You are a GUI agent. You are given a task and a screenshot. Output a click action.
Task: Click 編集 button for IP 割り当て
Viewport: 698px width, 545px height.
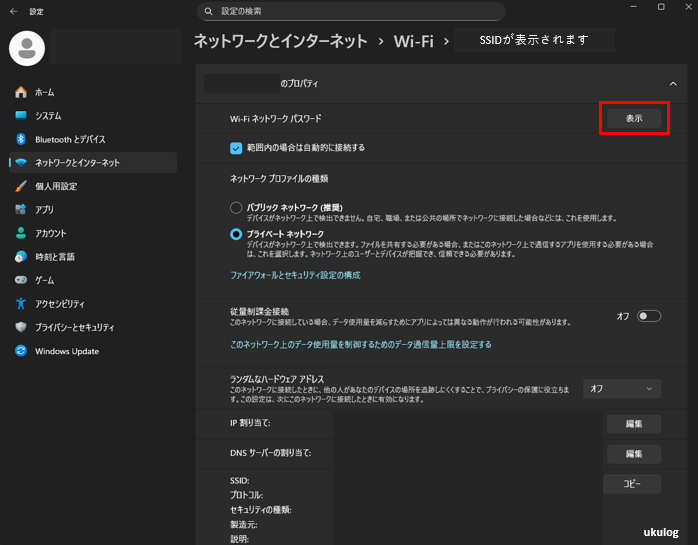633,424
